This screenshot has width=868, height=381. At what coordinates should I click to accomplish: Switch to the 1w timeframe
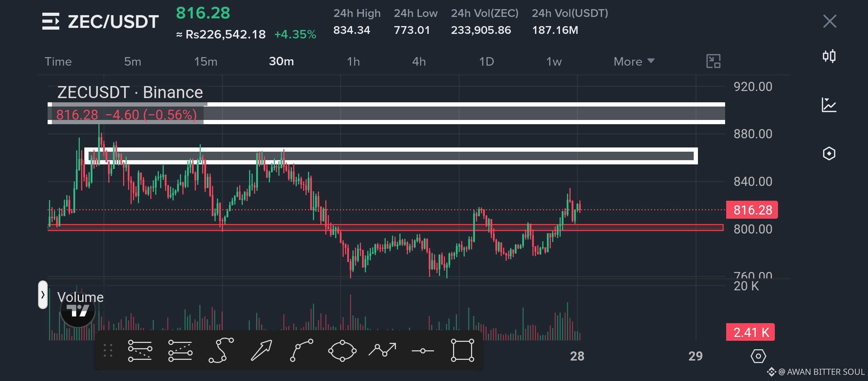(x=554, y=61)
